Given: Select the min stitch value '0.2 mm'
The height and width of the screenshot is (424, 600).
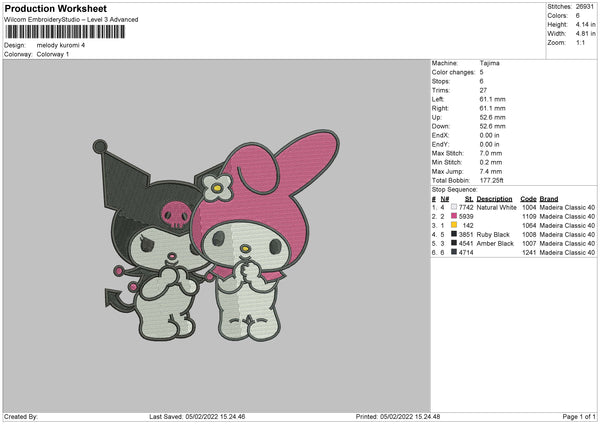Looking at the screenshot, I should (491, 162).
